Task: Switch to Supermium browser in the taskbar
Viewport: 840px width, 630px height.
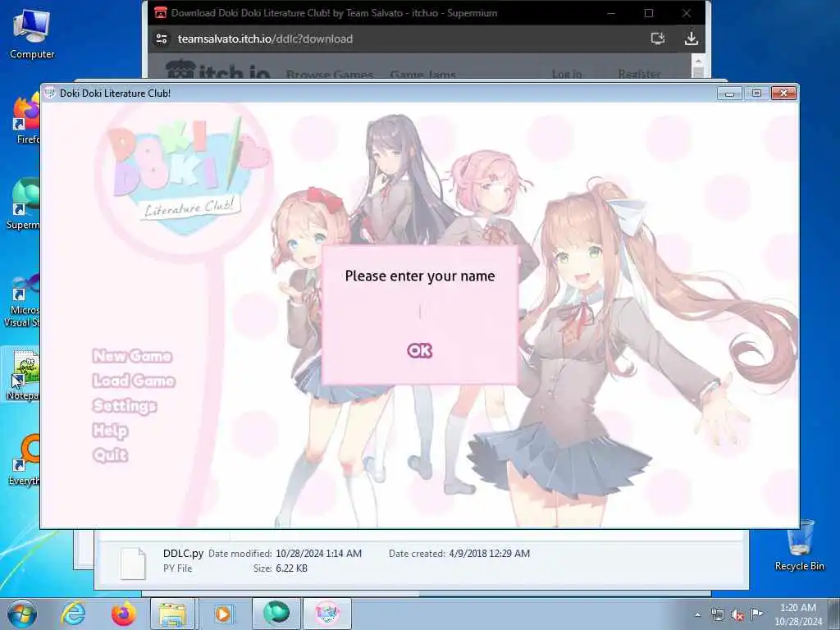Action: coord(276,614)
